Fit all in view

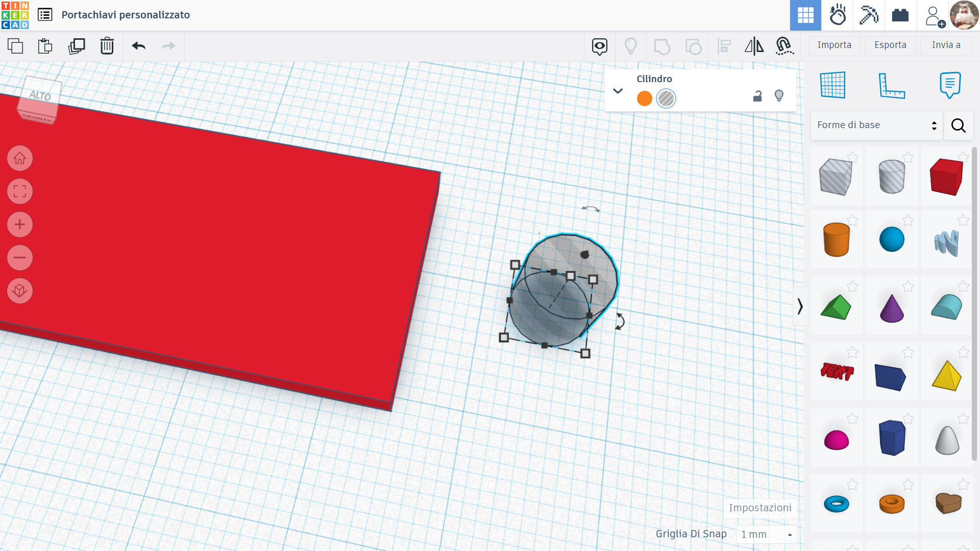(x=20, y=192)
